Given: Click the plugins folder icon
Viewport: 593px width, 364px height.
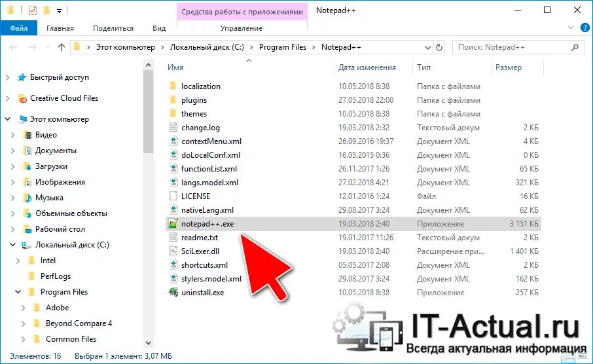Looking at the screenshot, I should click(x=173, y=100).
